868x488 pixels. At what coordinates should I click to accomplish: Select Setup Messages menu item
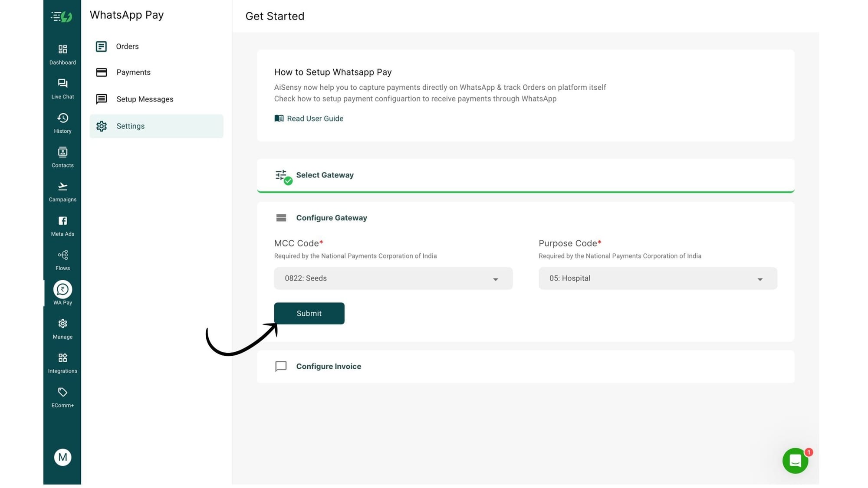point(145,99)
